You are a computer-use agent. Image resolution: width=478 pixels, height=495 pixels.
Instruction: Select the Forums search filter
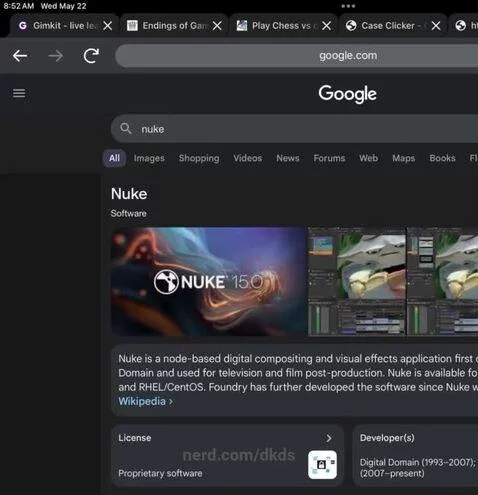click(x=329, y=158)
